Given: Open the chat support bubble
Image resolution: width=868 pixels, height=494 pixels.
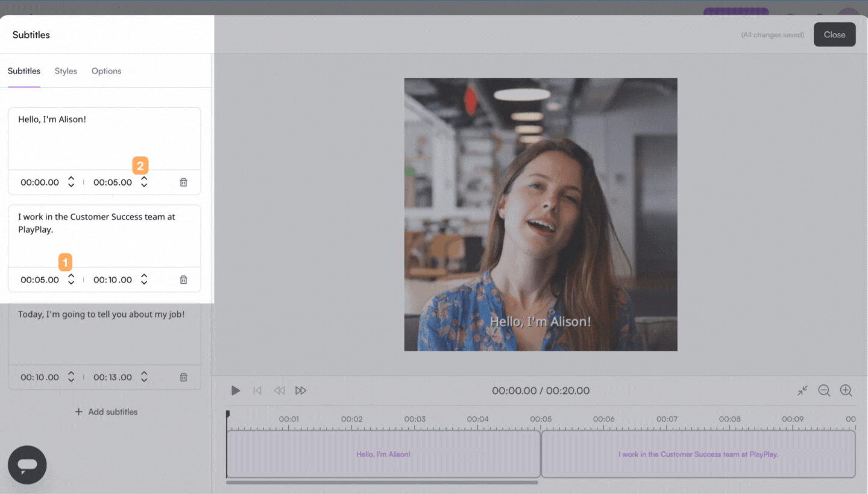Looking at the screenshot, I should tap(27, 464).
